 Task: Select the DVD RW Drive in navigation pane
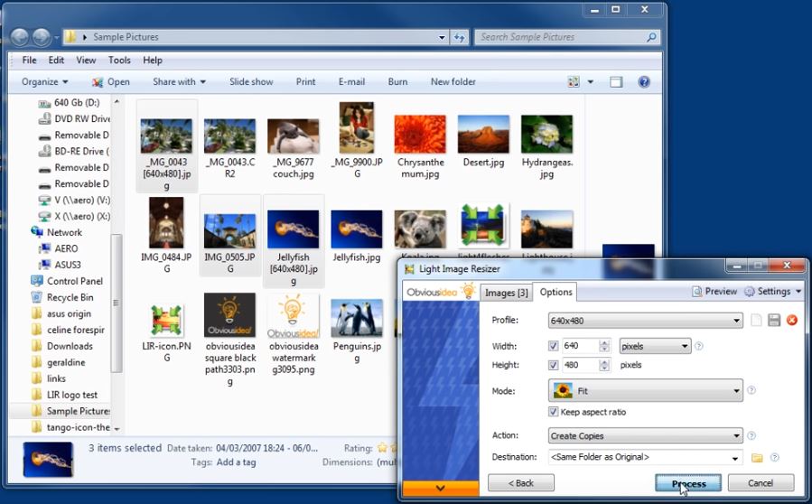(75, 118)
